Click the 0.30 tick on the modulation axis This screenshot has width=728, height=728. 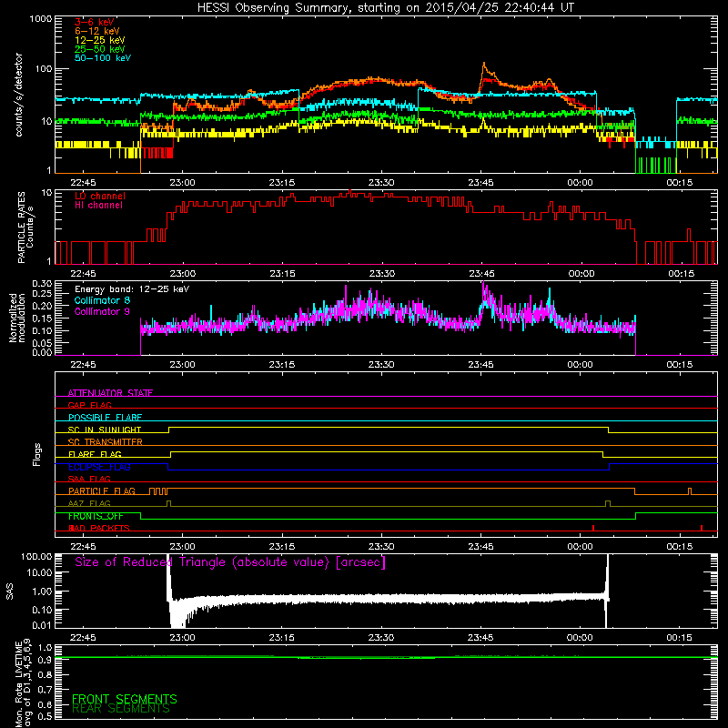(42, 283)
